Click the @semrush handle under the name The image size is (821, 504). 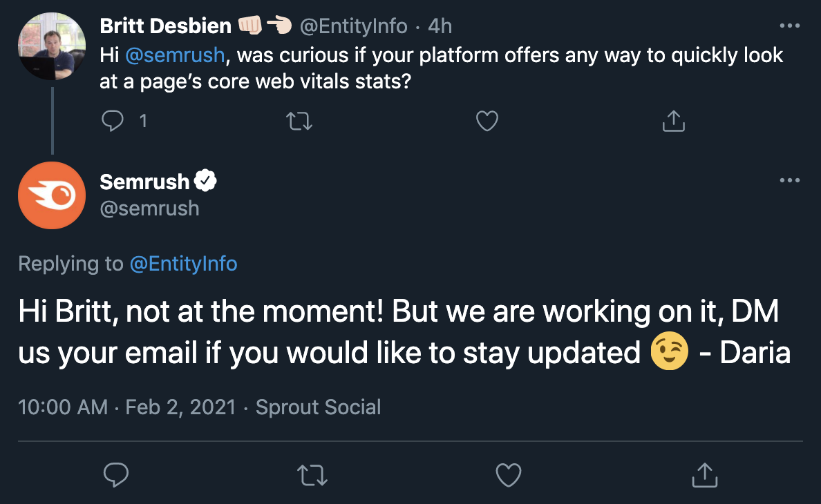point(149,209)
